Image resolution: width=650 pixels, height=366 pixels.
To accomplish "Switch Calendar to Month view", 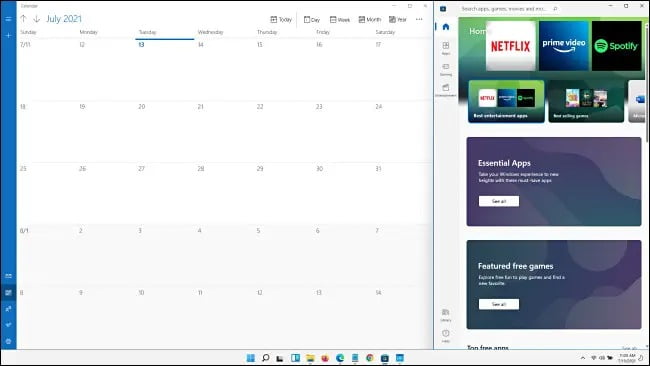I will [x=369, y=19].
